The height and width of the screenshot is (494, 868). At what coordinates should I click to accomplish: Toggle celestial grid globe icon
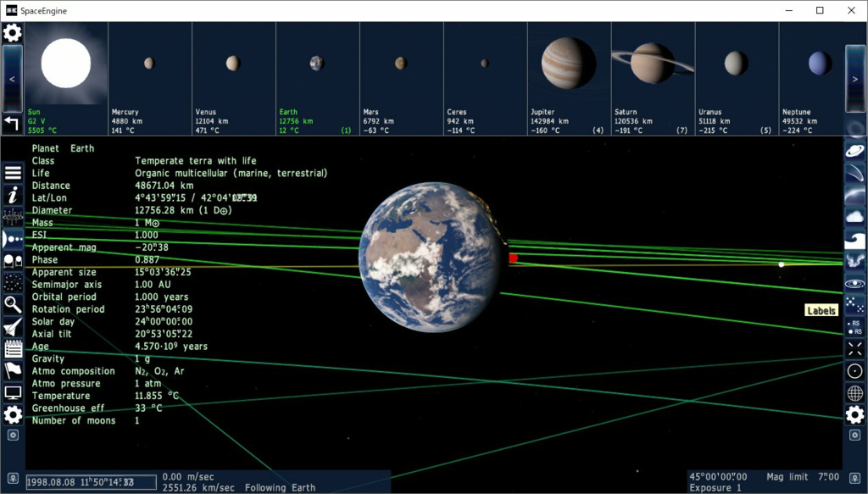(854, 393)
